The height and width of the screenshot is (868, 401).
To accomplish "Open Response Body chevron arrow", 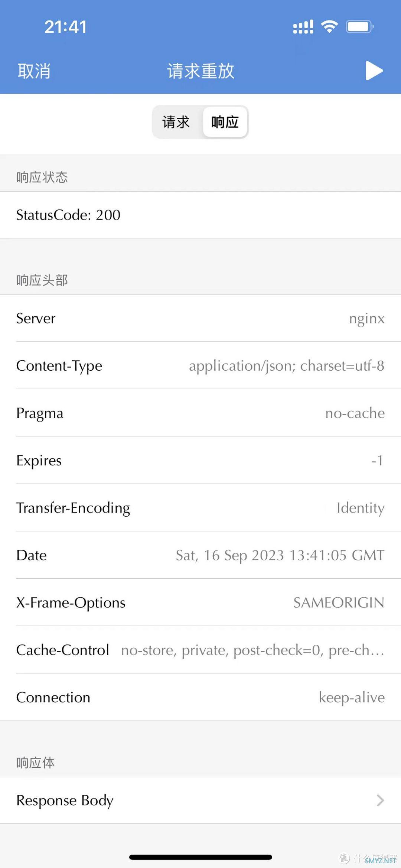I will click(x=380, y=800).
